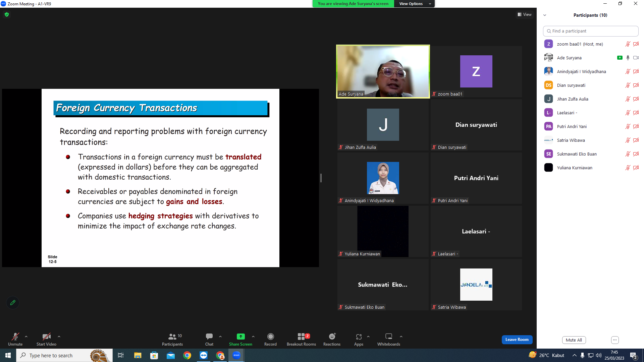The width and height of the screenshot is (644, 362).
Task: Click video-off icon for Putri Andri Yani
Action: pos(636,126)
